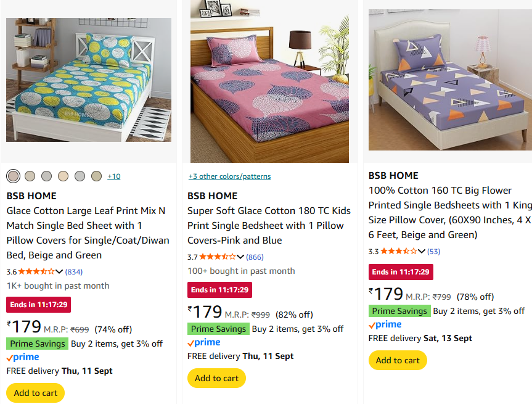
Task: Choose the second color swatch circle
Action: coord(30,176)
